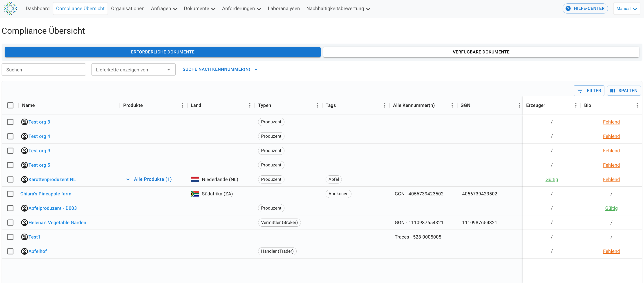Image resolution: width=644 pixels, height=283 pixels.
Task: Click the SPALTEN button
Action: [624, 91]
